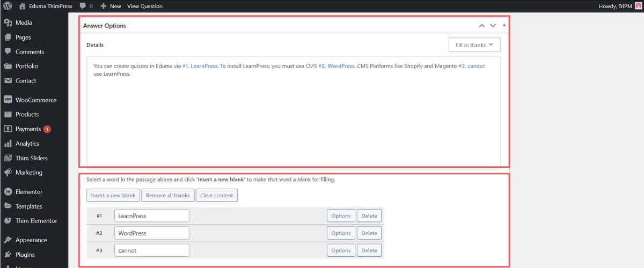Click the New plus icon

point(104,6)
